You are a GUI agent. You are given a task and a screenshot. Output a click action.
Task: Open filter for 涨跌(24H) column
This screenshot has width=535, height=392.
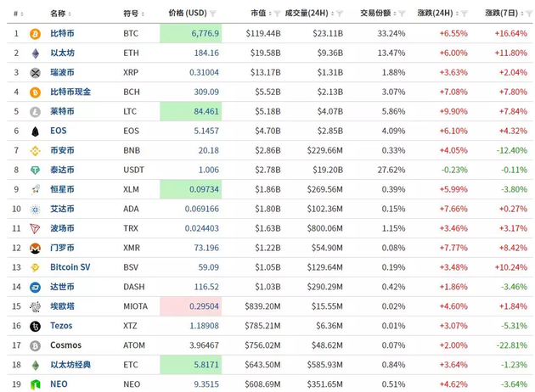coord(464,14)
